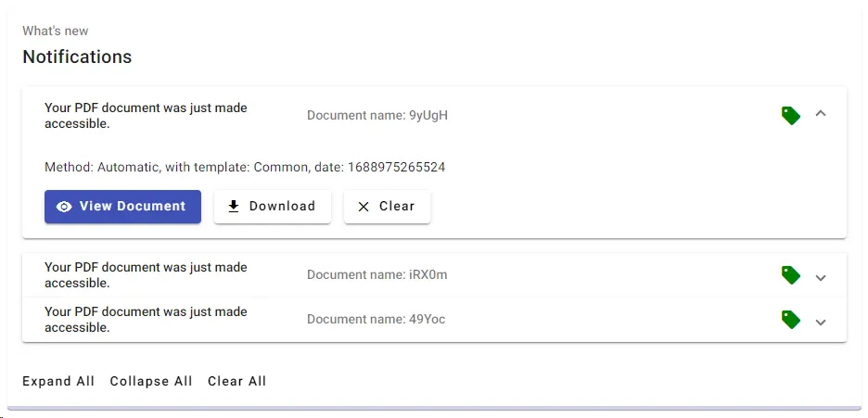Click Clear All notifications
868x418 pixels.
click(236, 381)
